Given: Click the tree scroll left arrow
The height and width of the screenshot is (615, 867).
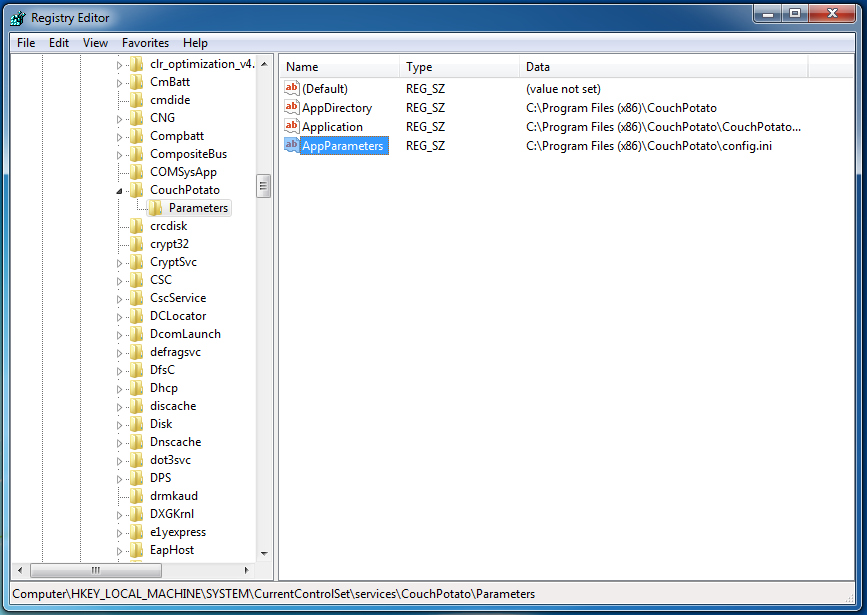Looking at the screenshot, I should click(x=20, y=570).
